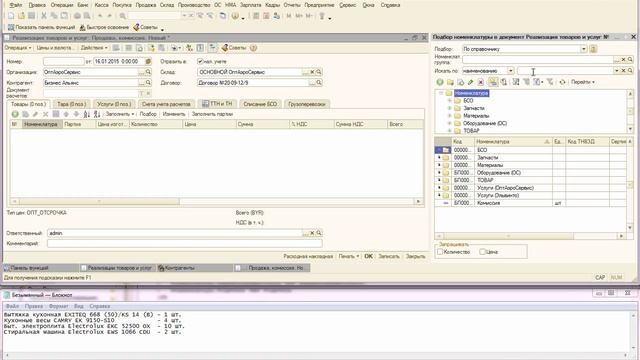Click 'Цены и валюта...' button in document toolbar
Screen dimensions: 640x360
[x=55, y=48]
